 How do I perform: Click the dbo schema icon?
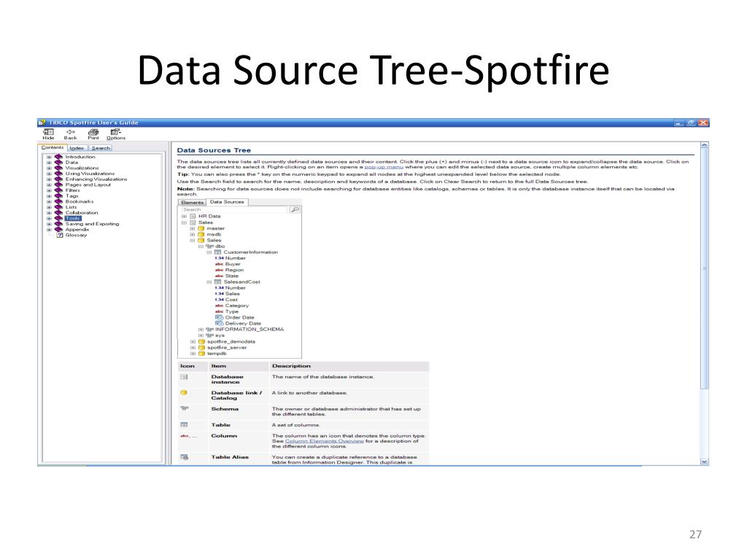(x=209, y=246)
